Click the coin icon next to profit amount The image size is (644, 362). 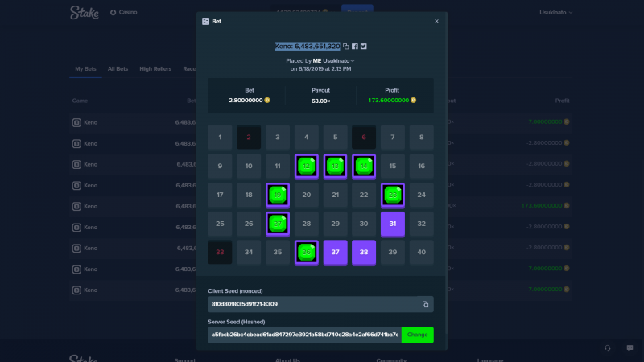pos(414,100)
